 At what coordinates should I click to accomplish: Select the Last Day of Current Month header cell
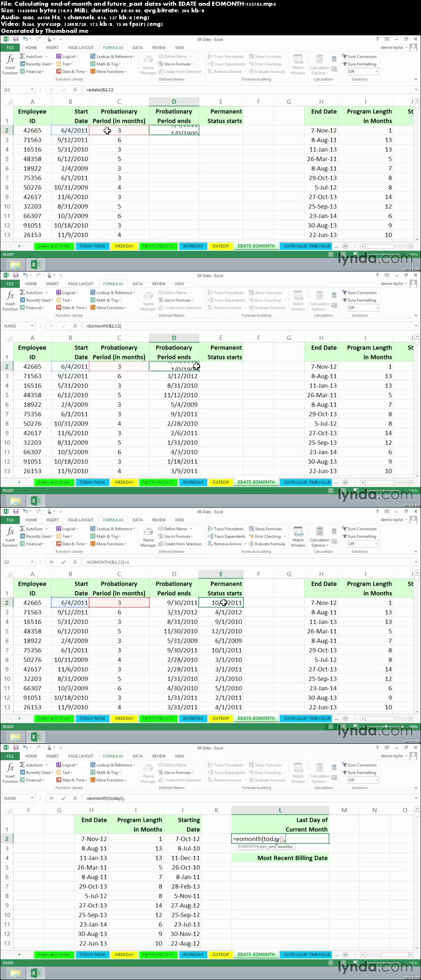point(280,824)
